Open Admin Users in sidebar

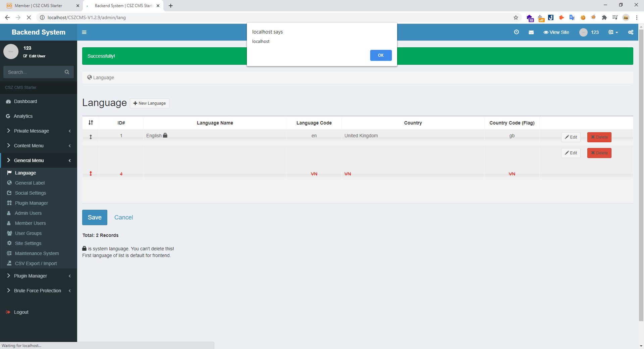pyautogui.click(x=39, y=213)
